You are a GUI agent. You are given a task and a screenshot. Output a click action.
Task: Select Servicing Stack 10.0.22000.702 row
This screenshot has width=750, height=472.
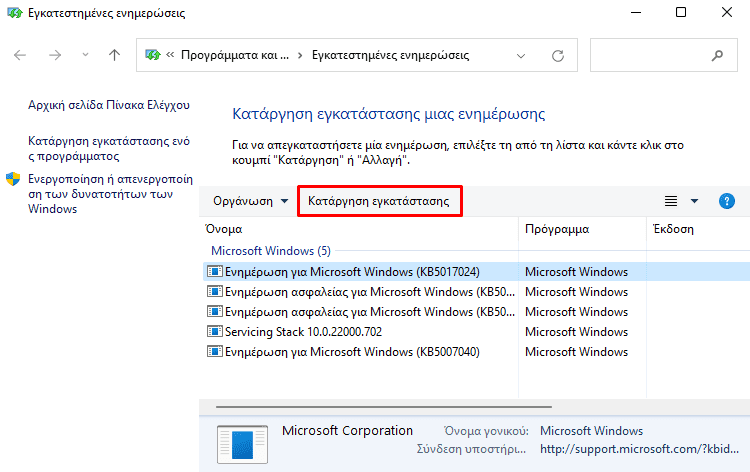[x=476, y=332]
